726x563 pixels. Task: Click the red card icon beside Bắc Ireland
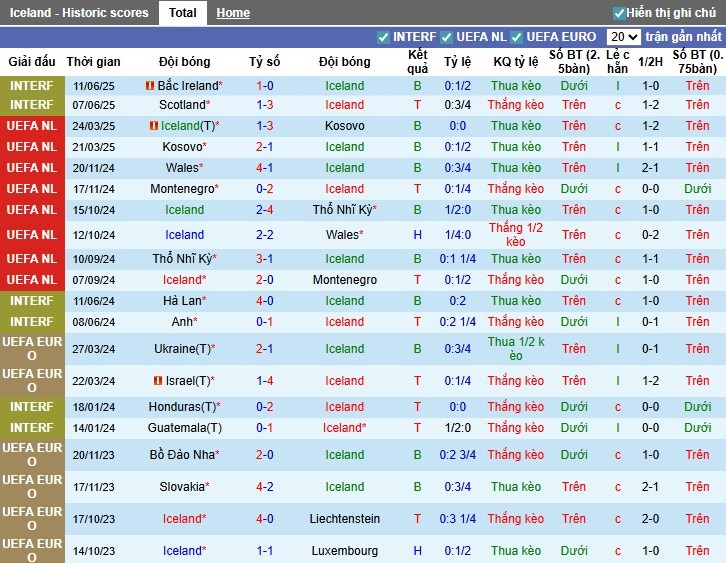point(150,87)
